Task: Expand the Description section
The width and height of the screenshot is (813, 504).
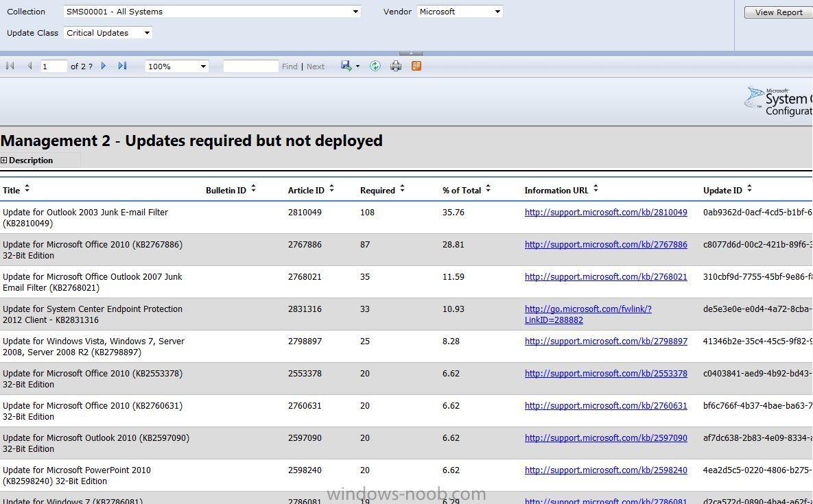Action: [x=4, y=160]
